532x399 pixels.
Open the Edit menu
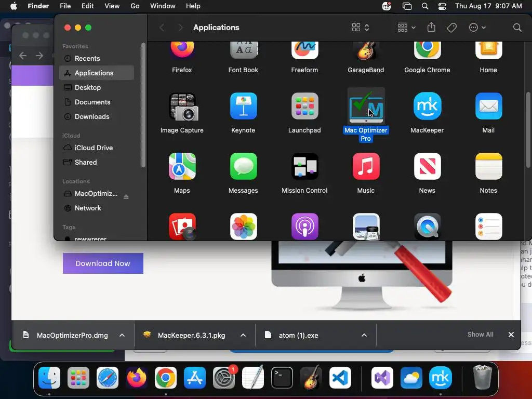pos(87,6)
